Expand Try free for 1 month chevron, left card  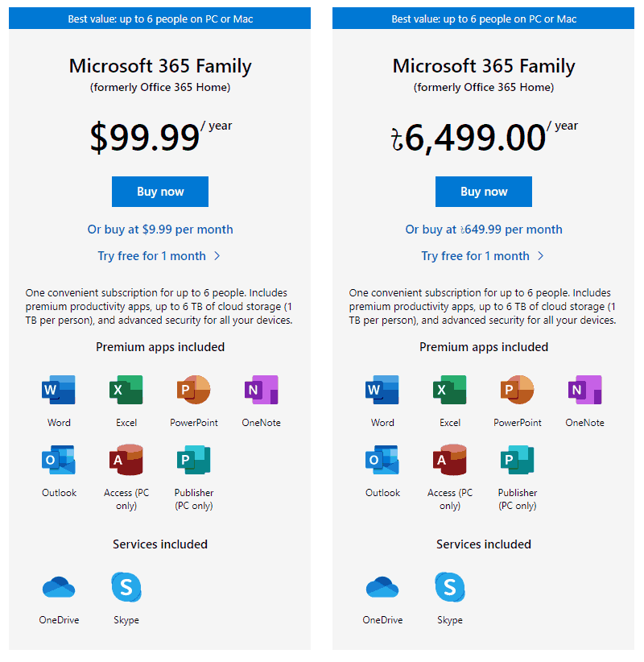tap(215, 254)
